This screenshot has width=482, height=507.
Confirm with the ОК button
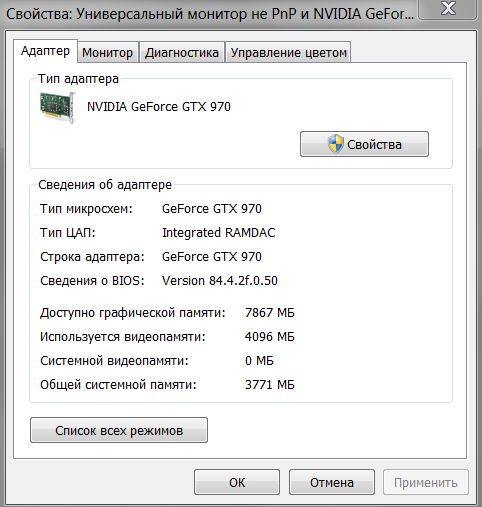[x=237, y=482]
